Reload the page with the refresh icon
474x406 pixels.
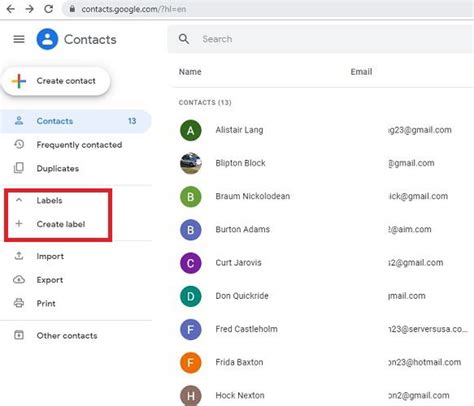point(49,9)
